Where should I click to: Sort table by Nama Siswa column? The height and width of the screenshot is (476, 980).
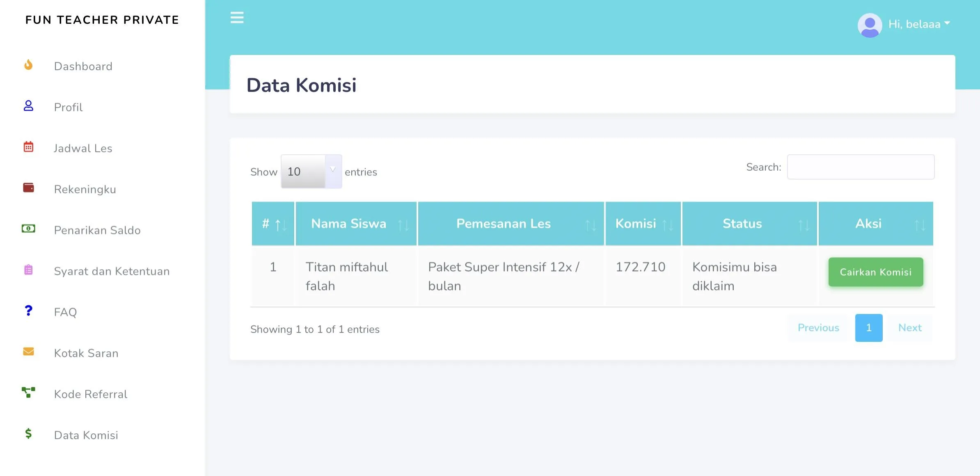(356, 224)
